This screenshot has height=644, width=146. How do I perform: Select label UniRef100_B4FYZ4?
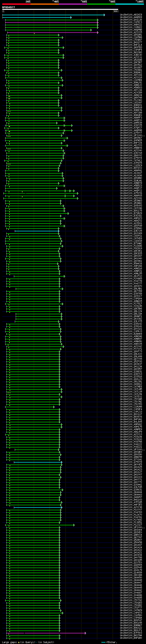[x=131, y=143]
